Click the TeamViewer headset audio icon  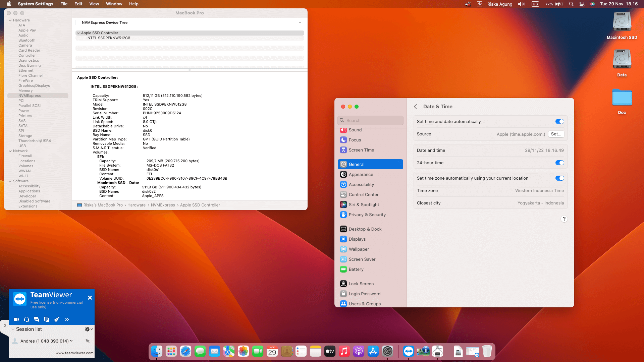26,319
